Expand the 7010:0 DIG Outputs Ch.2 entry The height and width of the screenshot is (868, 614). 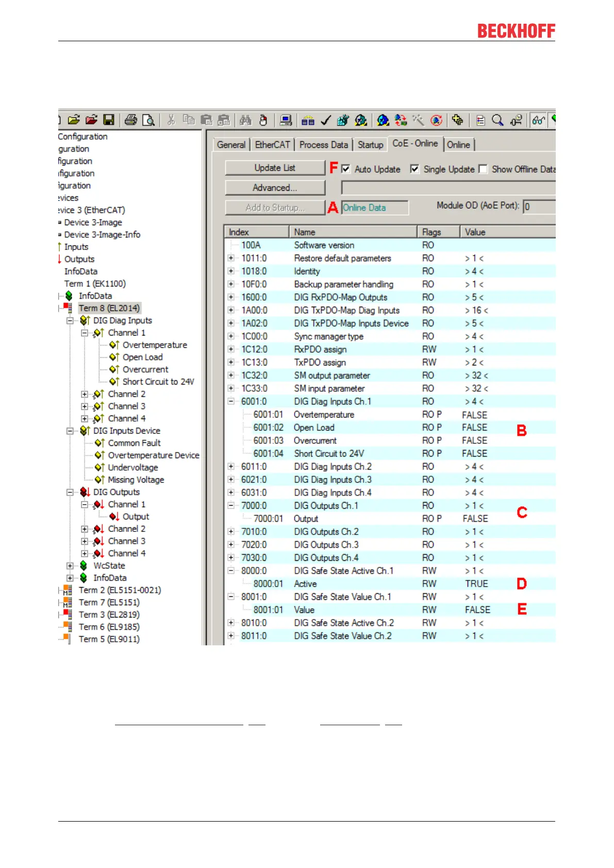tap(231, 531)
